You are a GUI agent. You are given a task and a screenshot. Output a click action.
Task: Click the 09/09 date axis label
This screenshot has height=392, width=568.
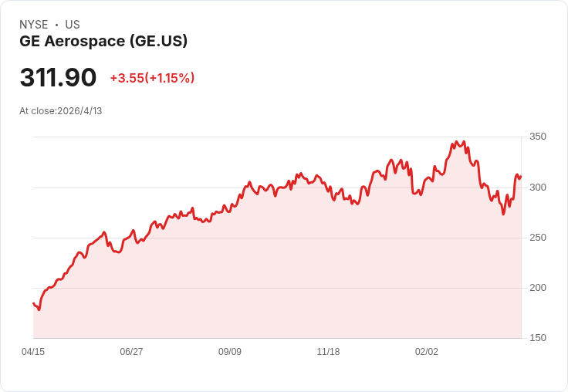tap(230, 351)
